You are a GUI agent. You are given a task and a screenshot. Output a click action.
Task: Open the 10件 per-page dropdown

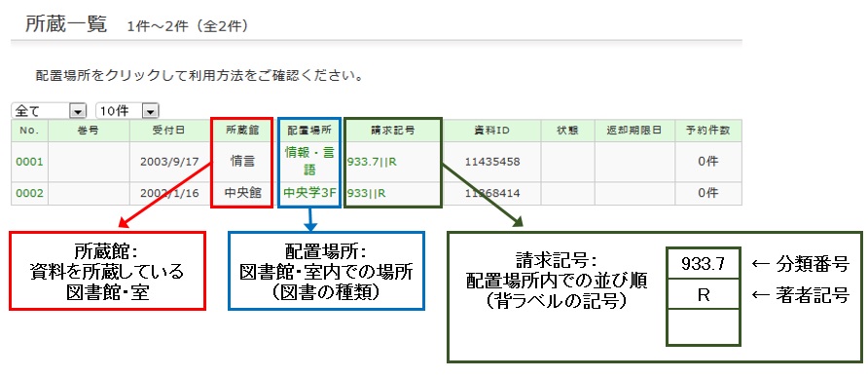127,111
